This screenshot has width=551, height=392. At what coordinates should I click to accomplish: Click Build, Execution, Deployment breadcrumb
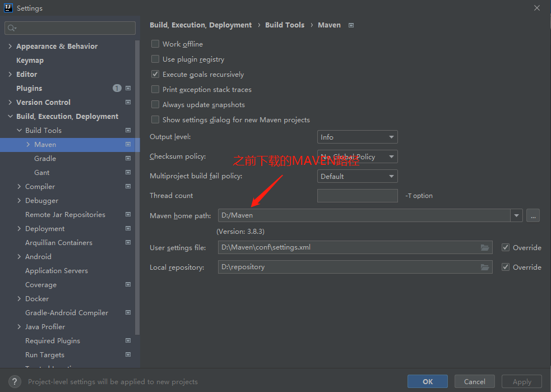pos(201,25)
